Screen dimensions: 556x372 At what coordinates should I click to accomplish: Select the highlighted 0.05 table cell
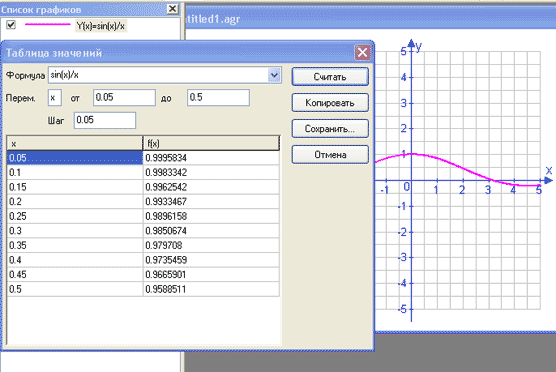75,158
